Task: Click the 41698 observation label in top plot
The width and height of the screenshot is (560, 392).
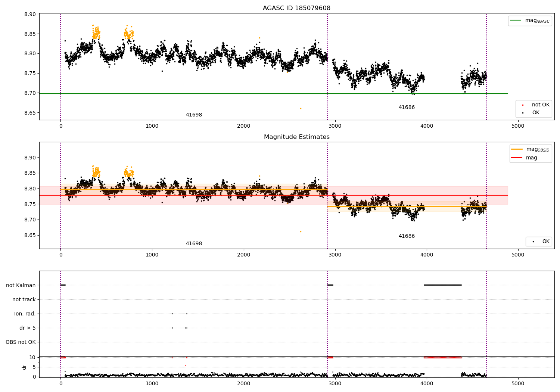Action: (194, 115)
